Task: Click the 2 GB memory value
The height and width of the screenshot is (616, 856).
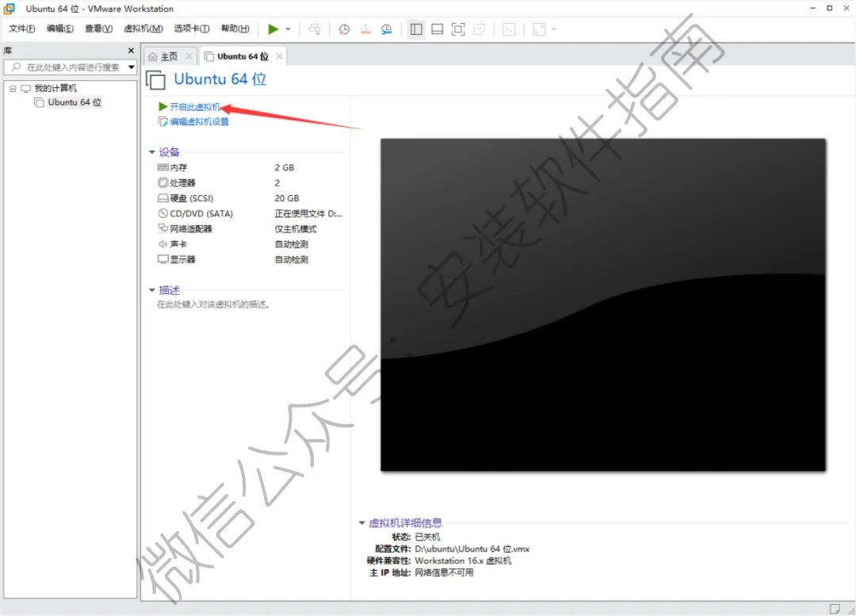Action: tap(285, 167)
